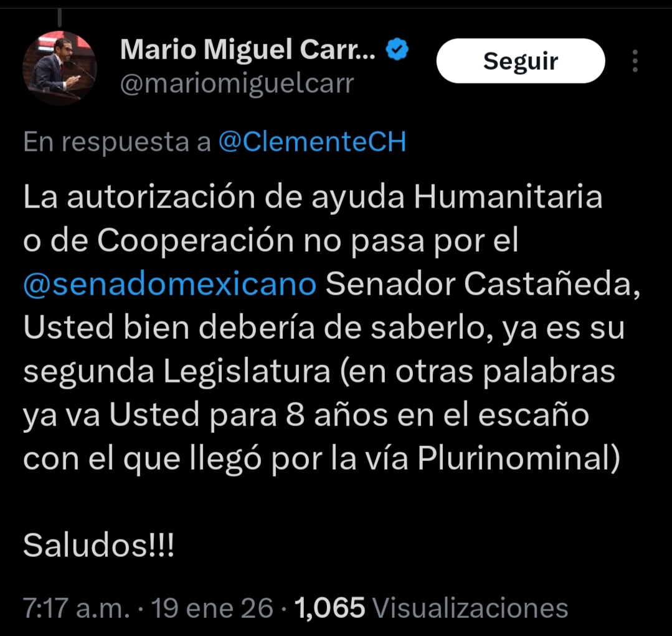
Task: Open Mario Miguel's profile picture
Action: pos(60,68)
